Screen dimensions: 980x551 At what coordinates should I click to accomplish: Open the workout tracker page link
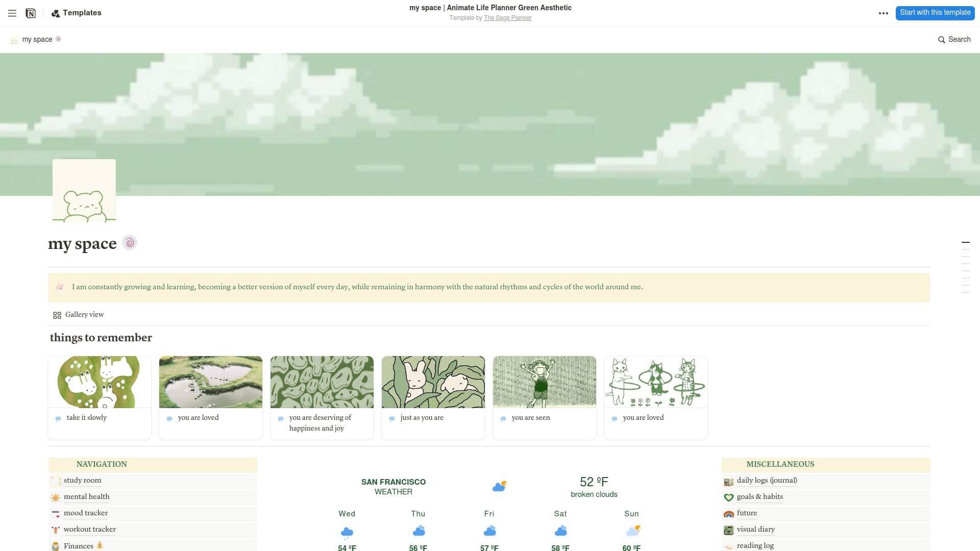tap(89, 530)
